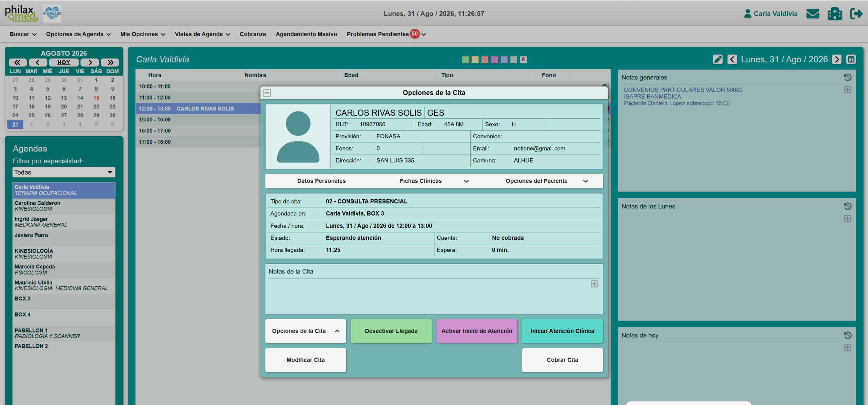Open the Cobranza menu item
The width and height of the screenshot is (868, 405).
(253, 34)
